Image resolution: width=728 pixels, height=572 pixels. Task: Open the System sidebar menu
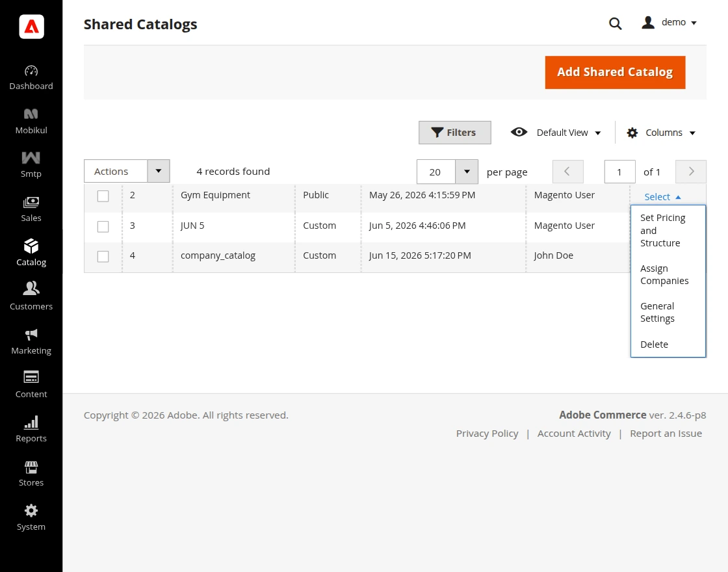31,517
